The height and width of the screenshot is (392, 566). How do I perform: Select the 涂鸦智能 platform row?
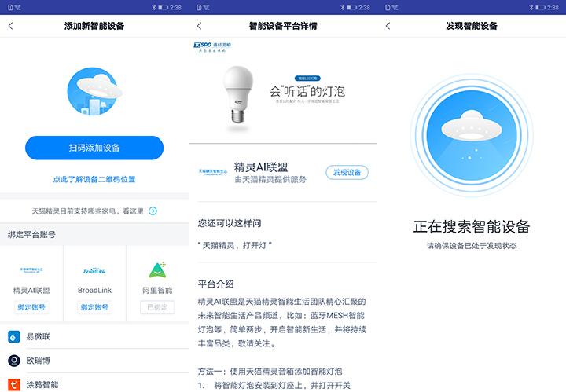[94, 383]
